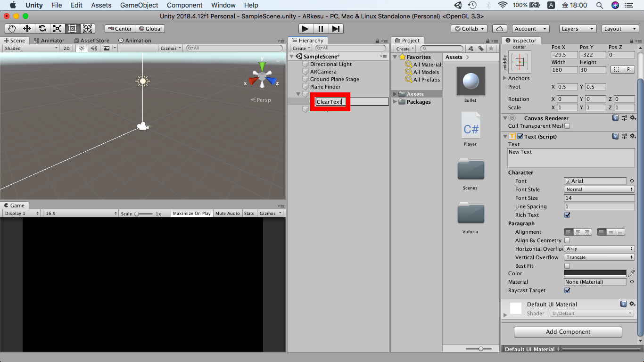
Task: Select the Move tool
Action: (27, 29)
